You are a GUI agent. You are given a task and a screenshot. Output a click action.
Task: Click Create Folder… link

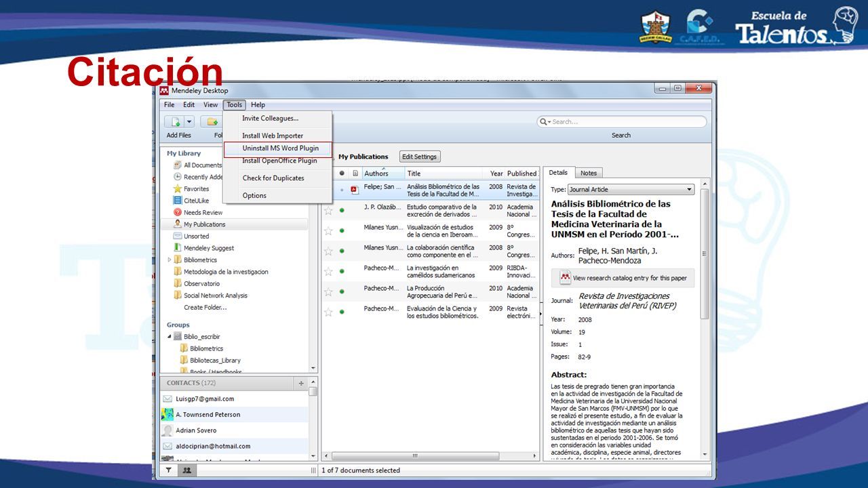(x=205, y=307)
